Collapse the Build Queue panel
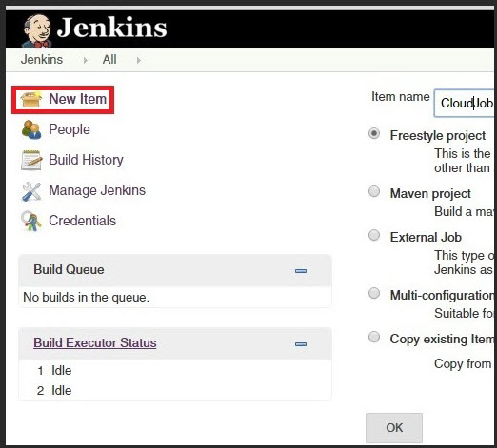This screenshot has width=497, height=448. click(x=301, y=271)
